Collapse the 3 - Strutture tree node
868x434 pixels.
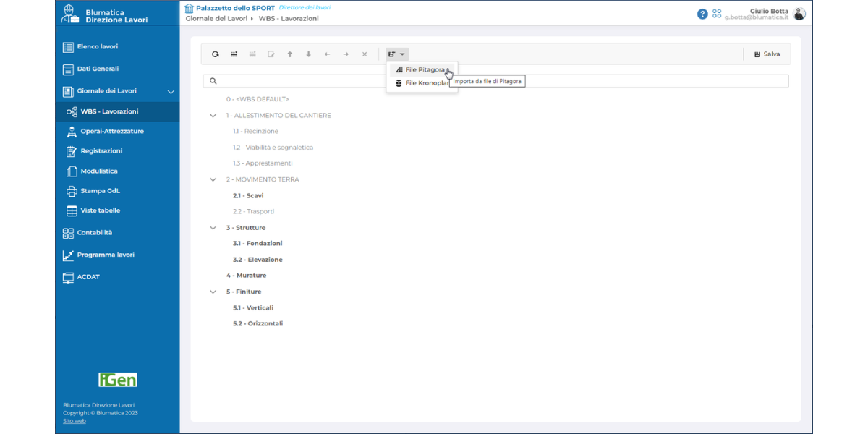click(213, 228)
